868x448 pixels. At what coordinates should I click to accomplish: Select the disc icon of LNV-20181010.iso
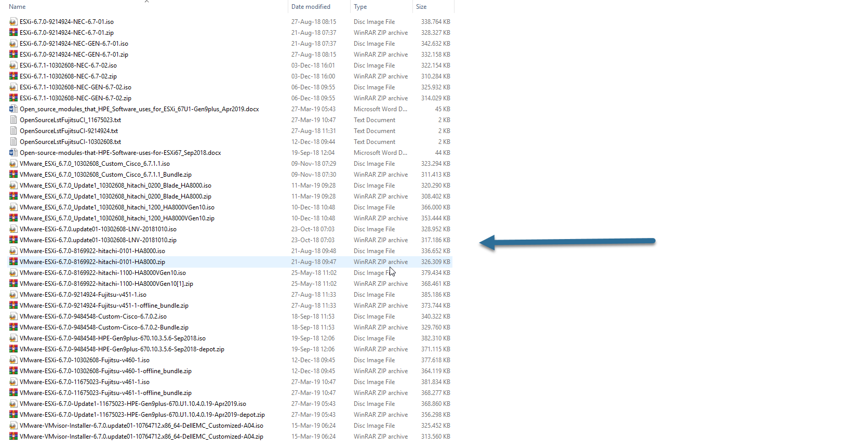tap(14, 229)
